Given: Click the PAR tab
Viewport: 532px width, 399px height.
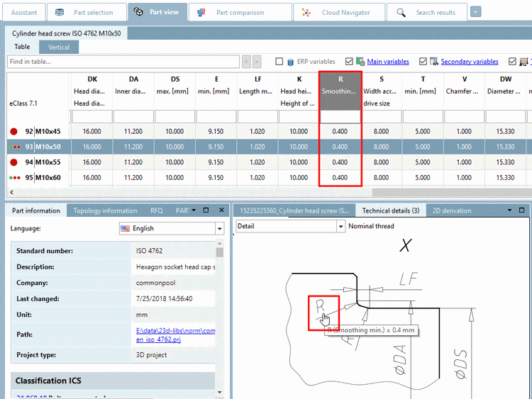Looking at the screenshot, I should 182,210.
